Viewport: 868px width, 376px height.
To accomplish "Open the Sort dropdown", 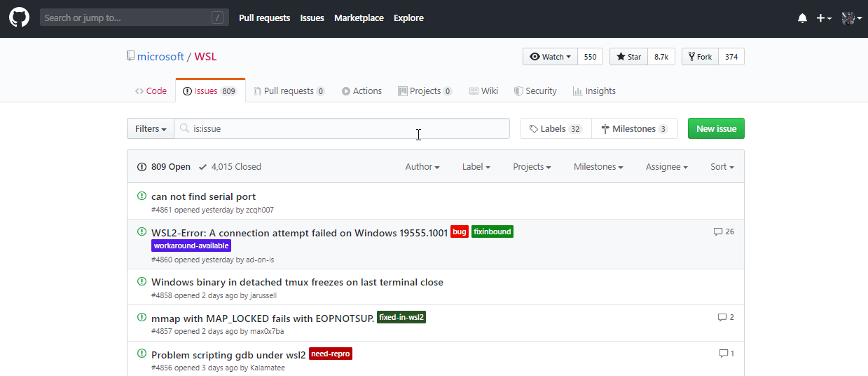I will [x=722, y=167].
